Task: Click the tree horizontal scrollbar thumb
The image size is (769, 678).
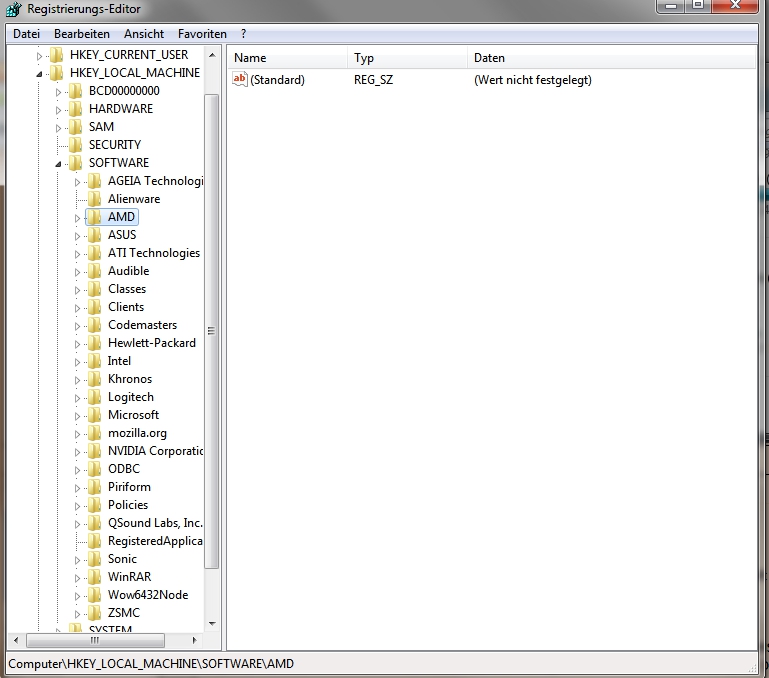Action: pos(95,640)
